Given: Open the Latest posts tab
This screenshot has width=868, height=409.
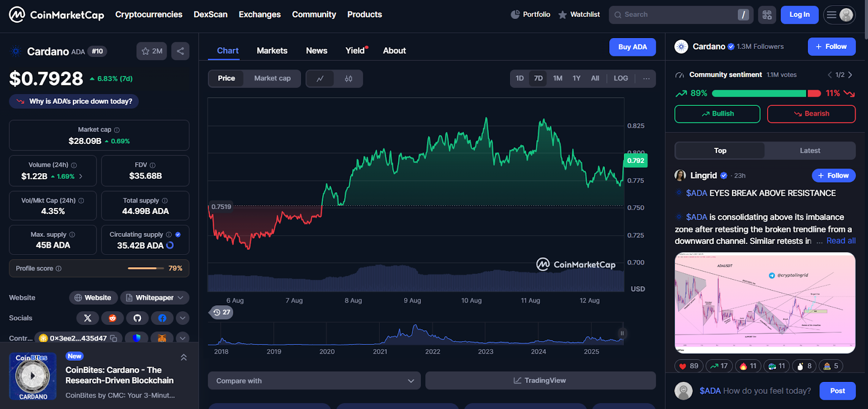Looking at the screenshot, I should tap(809, 150).
